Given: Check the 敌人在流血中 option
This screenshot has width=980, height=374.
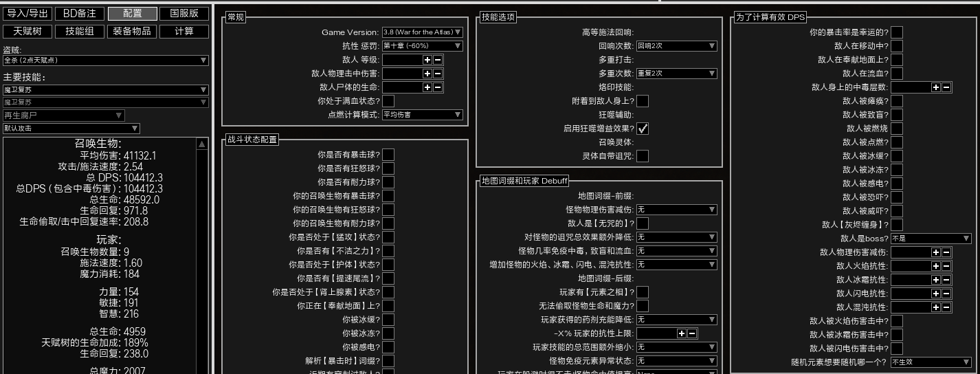Looking at the screenshot, I should [x=897, y=74].
